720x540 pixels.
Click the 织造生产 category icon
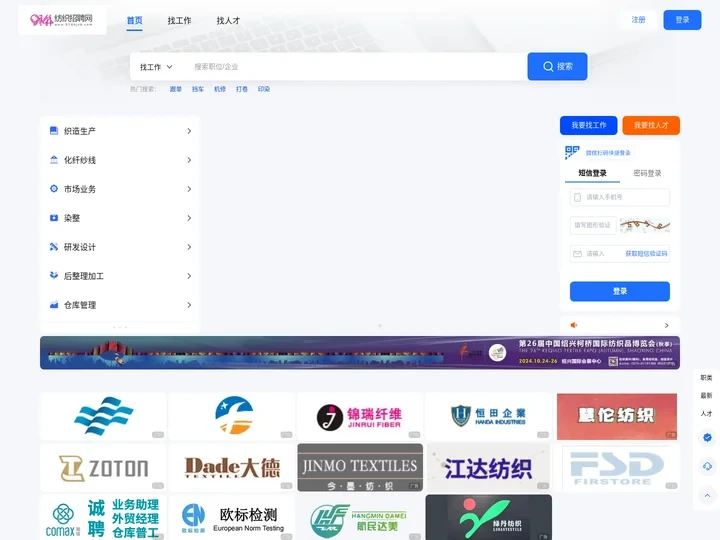(x=54, y=131)
